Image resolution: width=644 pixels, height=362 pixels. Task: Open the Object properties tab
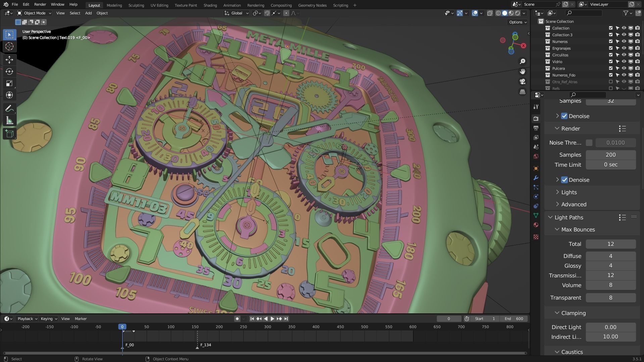536,168
